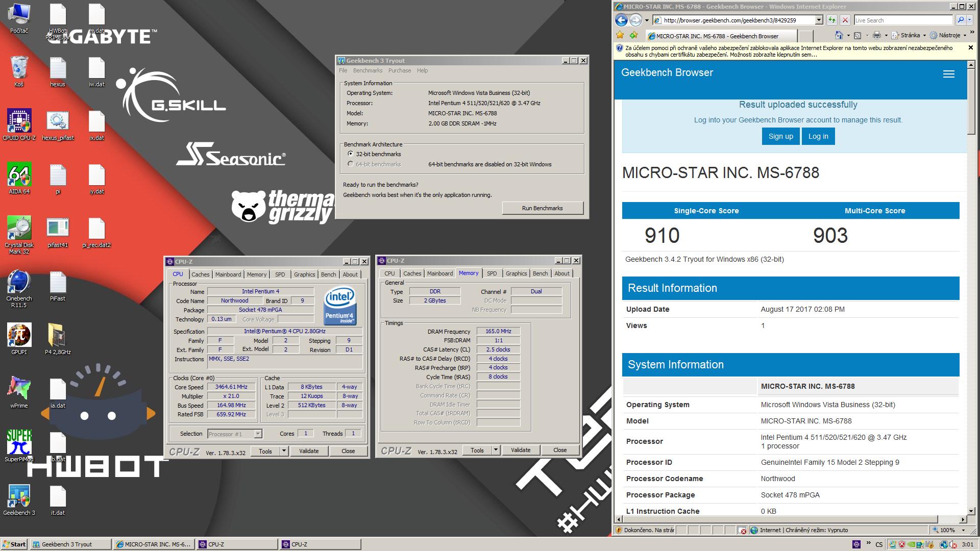Switch to SPD tab in right CPU-Z

pyautogui.click(x=492, y=273)
